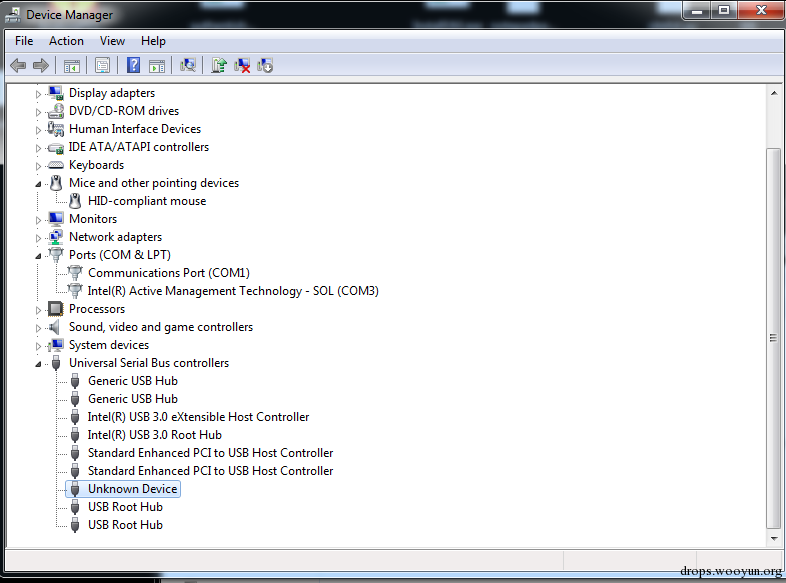Click the vertical scrollbar thumb
The width and height of the screenshot is (786, 583).
coord(774,338)
